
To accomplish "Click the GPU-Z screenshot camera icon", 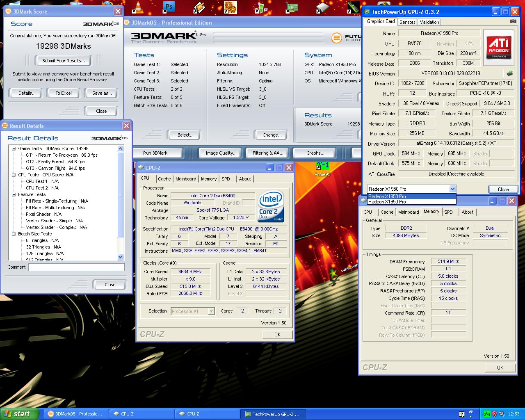I will [513, 21].
